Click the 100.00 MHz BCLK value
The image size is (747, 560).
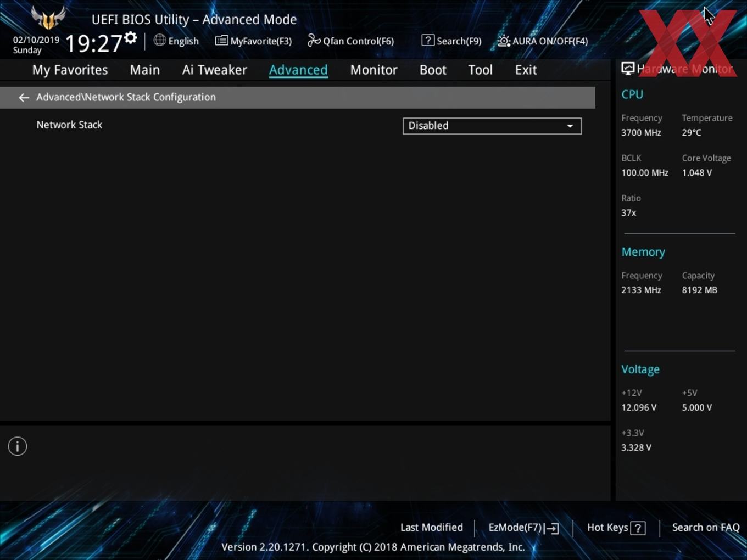[645, 172]
